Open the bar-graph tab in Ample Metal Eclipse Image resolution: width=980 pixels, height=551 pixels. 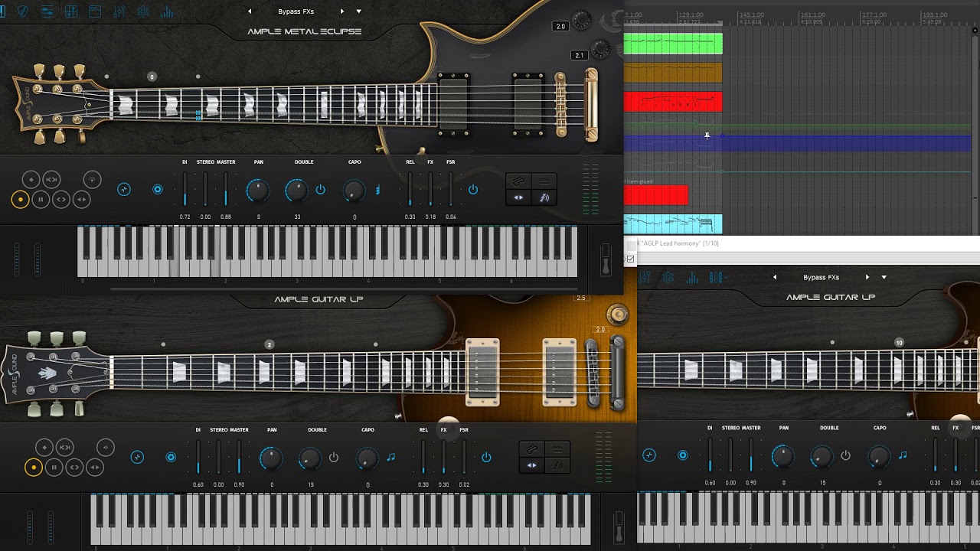(167, 11)
